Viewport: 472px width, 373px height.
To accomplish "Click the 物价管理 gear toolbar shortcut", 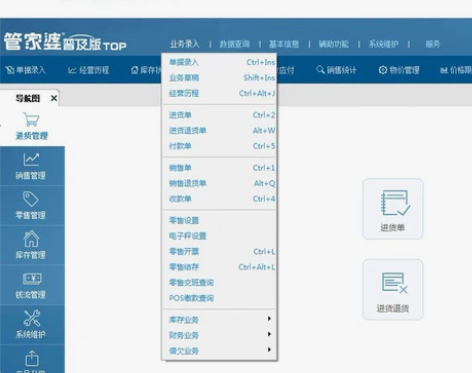I will point(399,70).
